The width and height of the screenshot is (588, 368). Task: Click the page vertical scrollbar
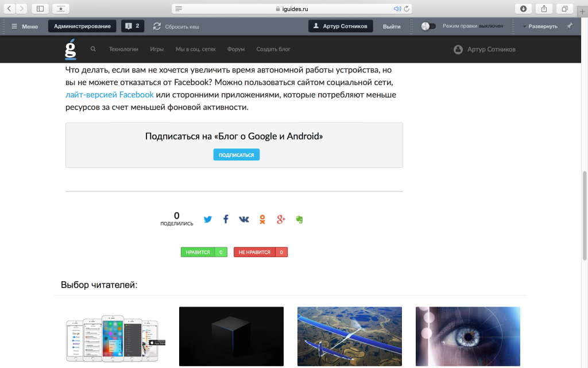(x=585, y=216)
